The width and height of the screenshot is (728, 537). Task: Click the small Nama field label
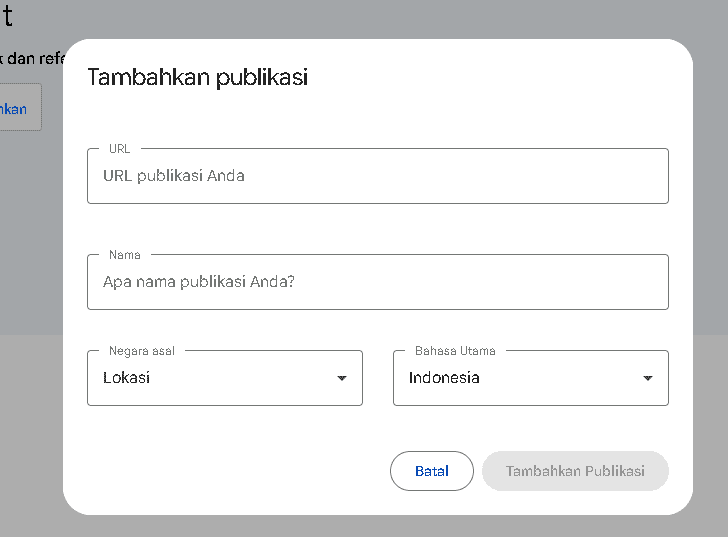point(124,255)
